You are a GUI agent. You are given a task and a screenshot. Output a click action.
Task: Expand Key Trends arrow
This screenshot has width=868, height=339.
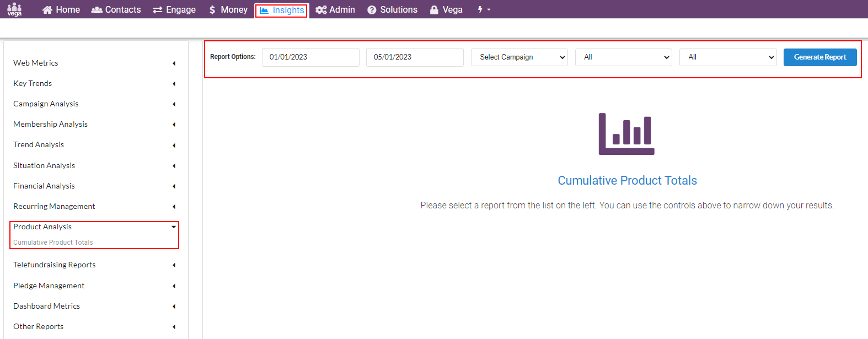click(x=174, y=84)
